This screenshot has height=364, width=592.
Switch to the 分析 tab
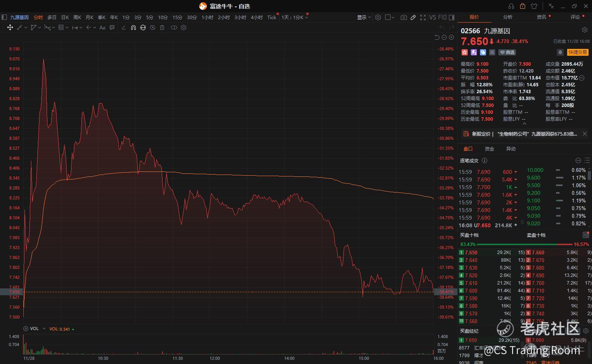pos(507,17)
